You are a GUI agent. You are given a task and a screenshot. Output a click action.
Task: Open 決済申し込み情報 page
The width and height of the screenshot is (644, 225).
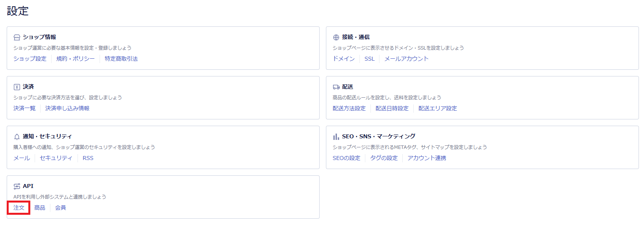(67, 108)
